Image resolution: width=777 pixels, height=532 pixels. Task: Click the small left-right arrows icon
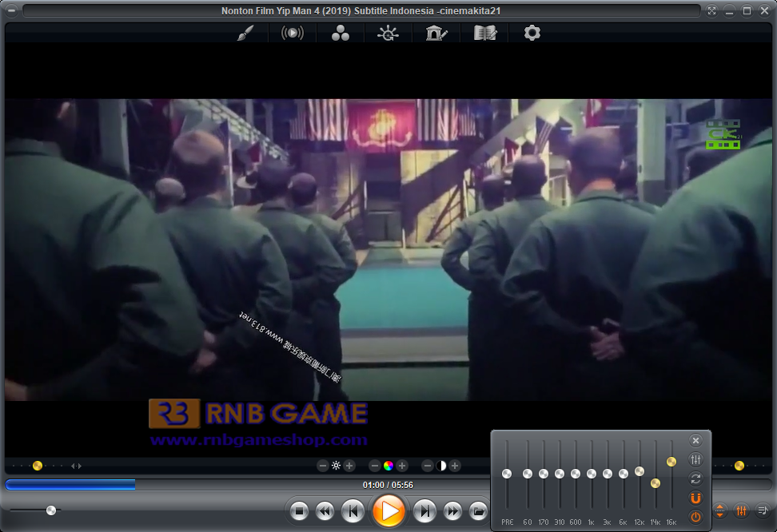click(76, 466)
